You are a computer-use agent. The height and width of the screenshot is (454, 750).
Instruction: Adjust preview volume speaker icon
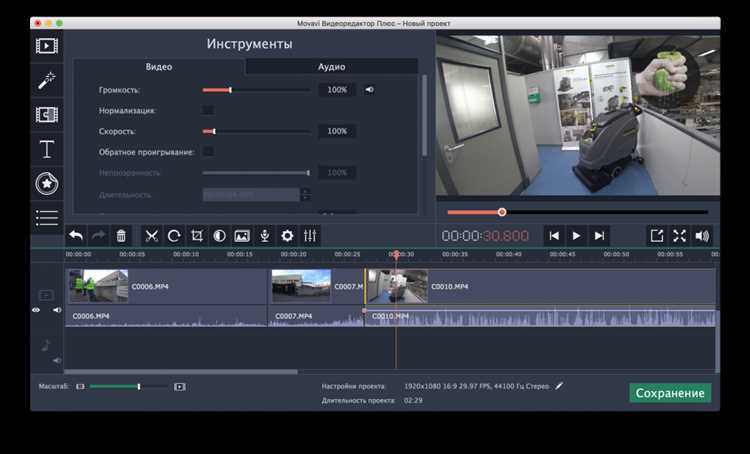(x=702, y=236)
